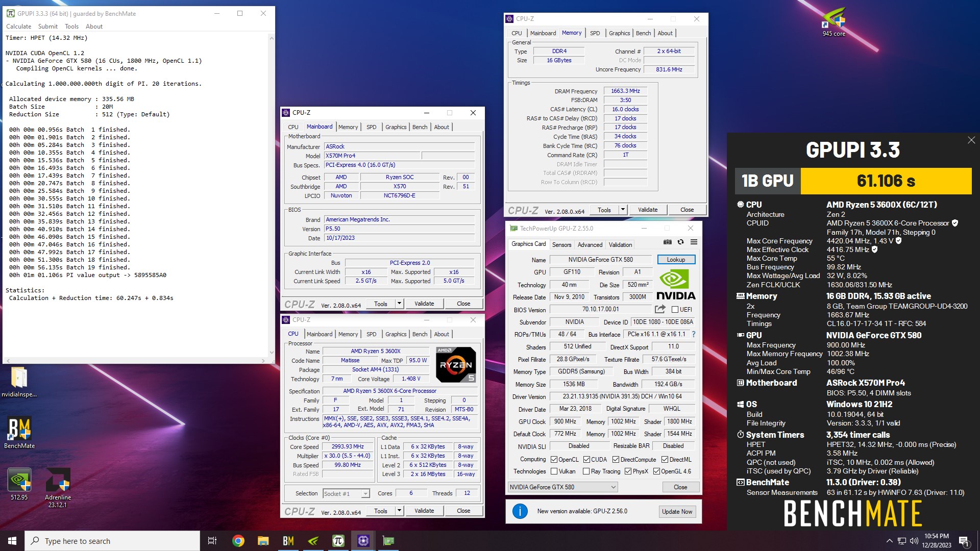
Task: Click the GPUPI vertical scrollbar down arrow
Action: click(271, 352)
